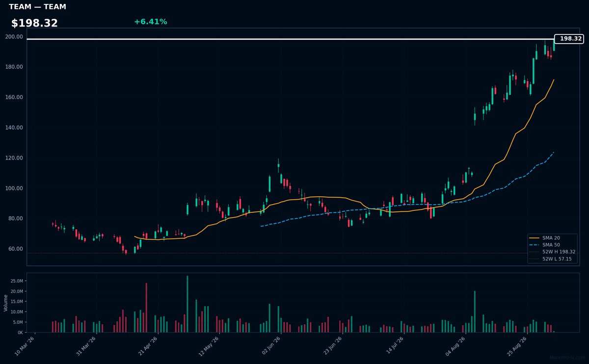The image size is (589, 364).
Task: Click the SMA 50 legend entry
Action: click(545, 244)
